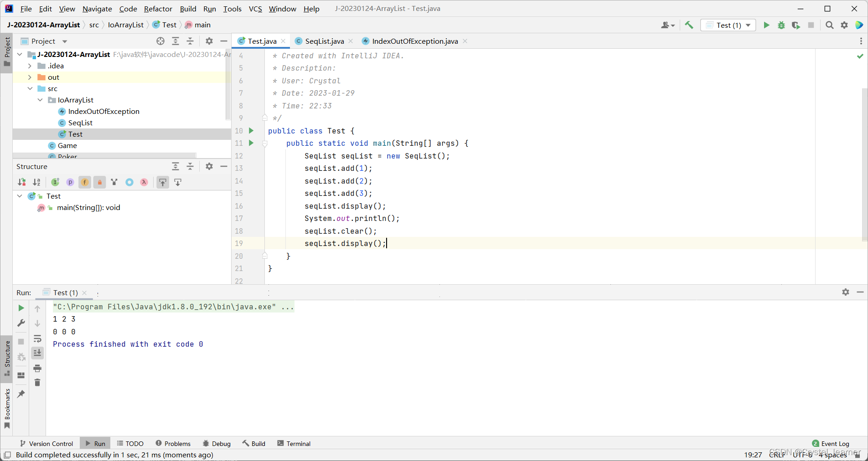Select the Test.java editor tab
The width and height of the screenshot is (868, 461).
click(x=262, y=41)
